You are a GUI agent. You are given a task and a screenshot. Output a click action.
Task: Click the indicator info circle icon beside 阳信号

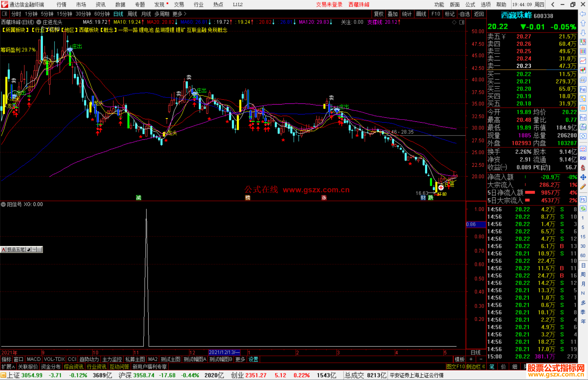(3, 204)
